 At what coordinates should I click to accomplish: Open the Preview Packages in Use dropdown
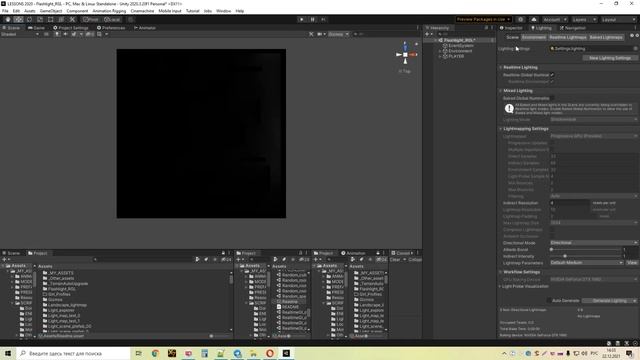click(484, 19)
